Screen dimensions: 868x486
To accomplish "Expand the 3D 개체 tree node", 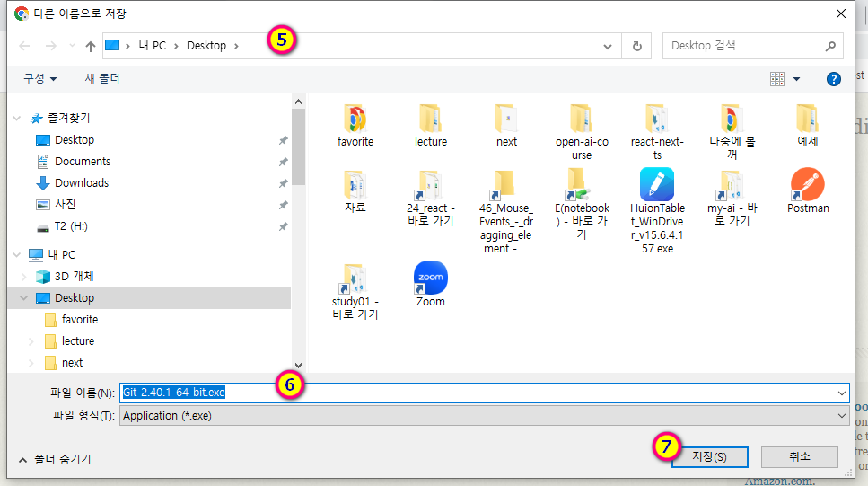I will [22, 277].
